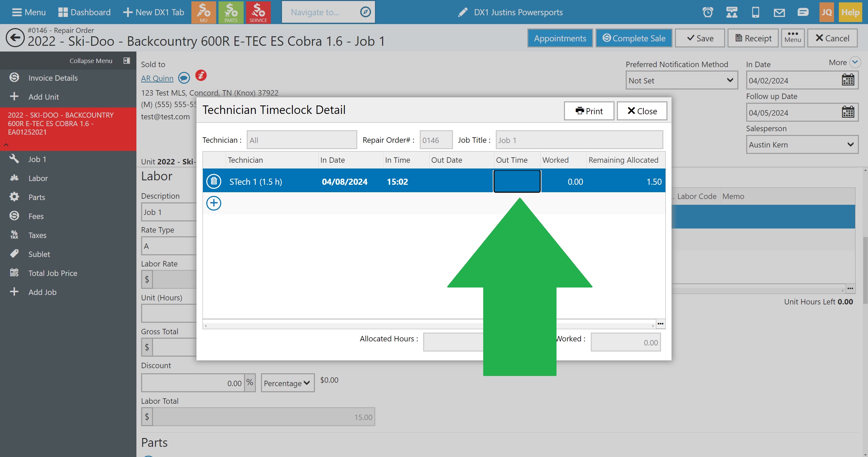The image size is (868, 457).
Task: Click the red customer info icon
Action: point(201,75)
